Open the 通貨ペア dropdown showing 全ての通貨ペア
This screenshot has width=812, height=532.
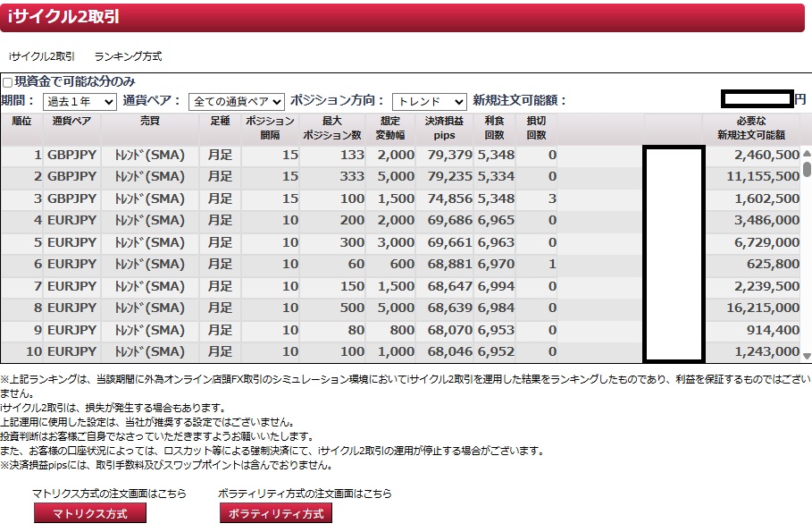pos(236,102)
